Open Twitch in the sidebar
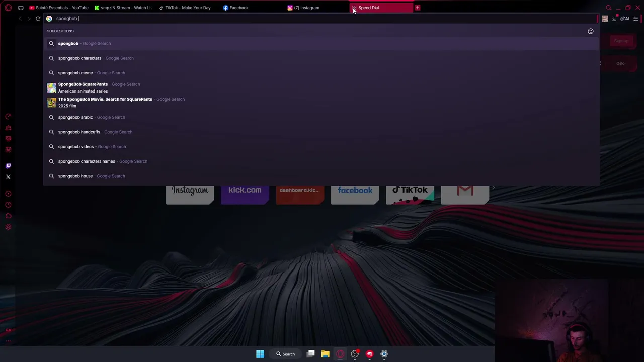The height and width of the screenshot is (362, 644). click(x=8, y=166)
